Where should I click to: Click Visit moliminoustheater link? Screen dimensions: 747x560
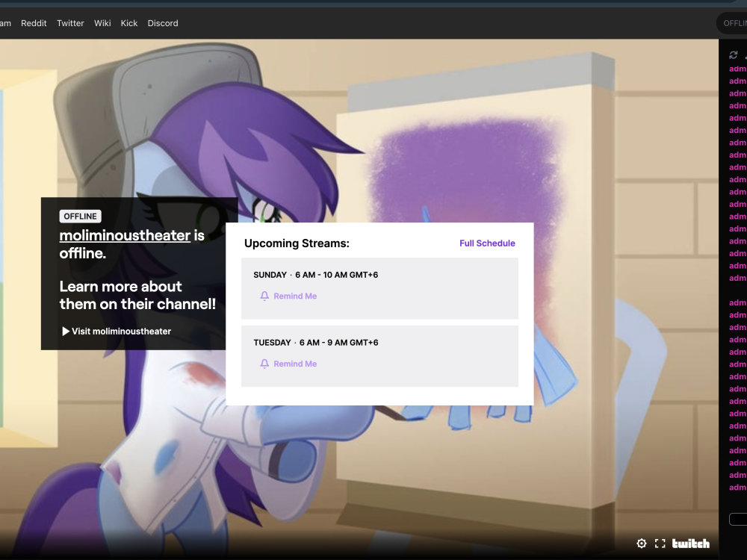[x=117, y=331]
